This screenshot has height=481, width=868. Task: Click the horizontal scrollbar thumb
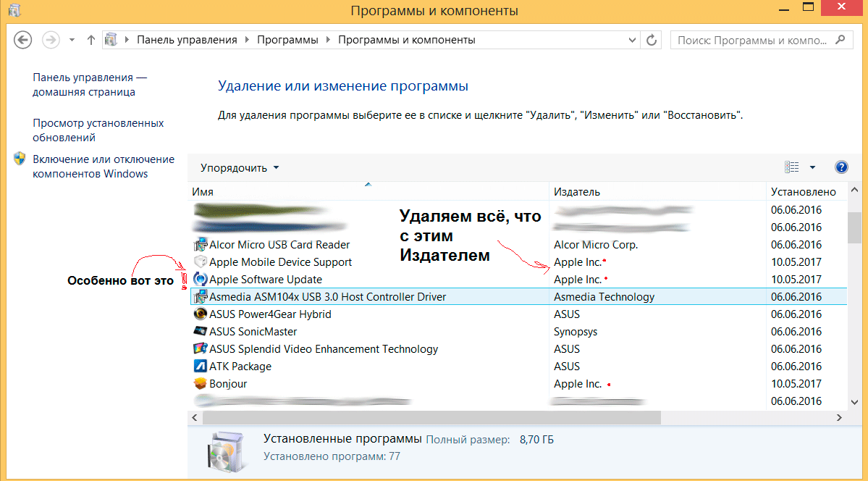(x=431, y=417)
